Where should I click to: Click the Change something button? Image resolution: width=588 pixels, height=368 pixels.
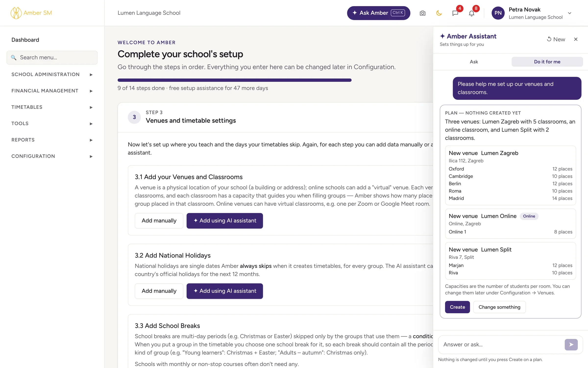499,307
